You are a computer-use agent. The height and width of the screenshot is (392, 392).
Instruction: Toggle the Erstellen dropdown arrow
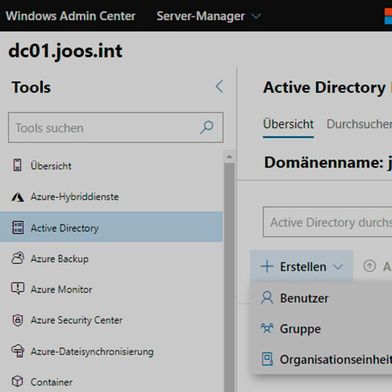pyautogui.click(x=338, y=267)
